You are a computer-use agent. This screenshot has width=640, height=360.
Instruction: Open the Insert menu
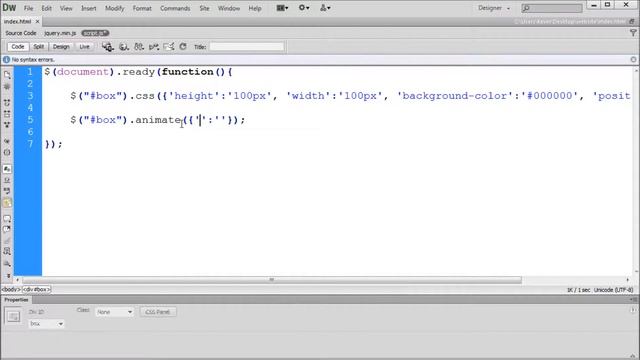click(89, 8)
